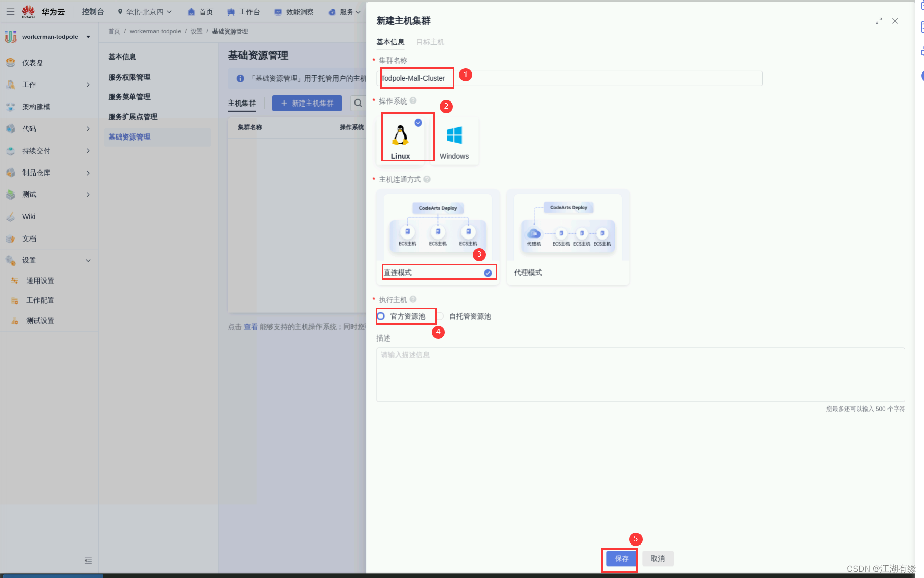Select Windows as the operating system
The image size is (924, 578).
tap(454, 138)
